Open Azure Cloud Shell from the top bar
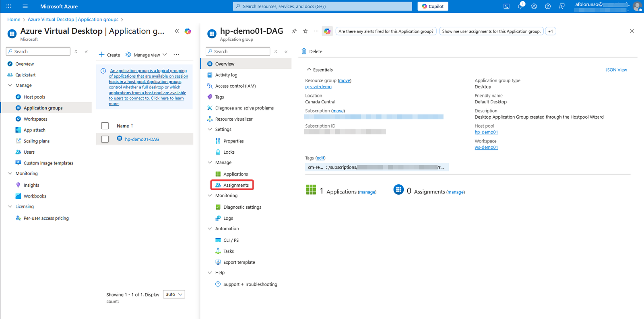 tap(506, 6)
